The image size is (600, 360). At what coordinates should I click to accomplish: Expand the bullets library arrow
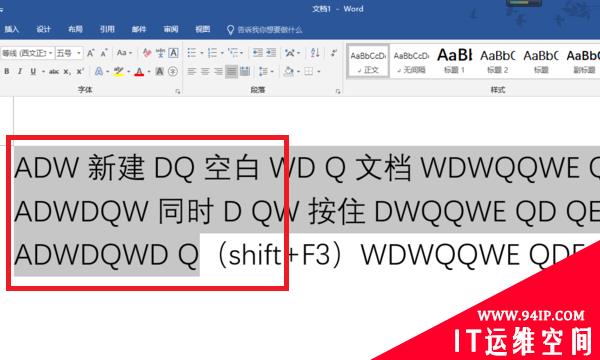pyautogui.click(x=201, y=53)
